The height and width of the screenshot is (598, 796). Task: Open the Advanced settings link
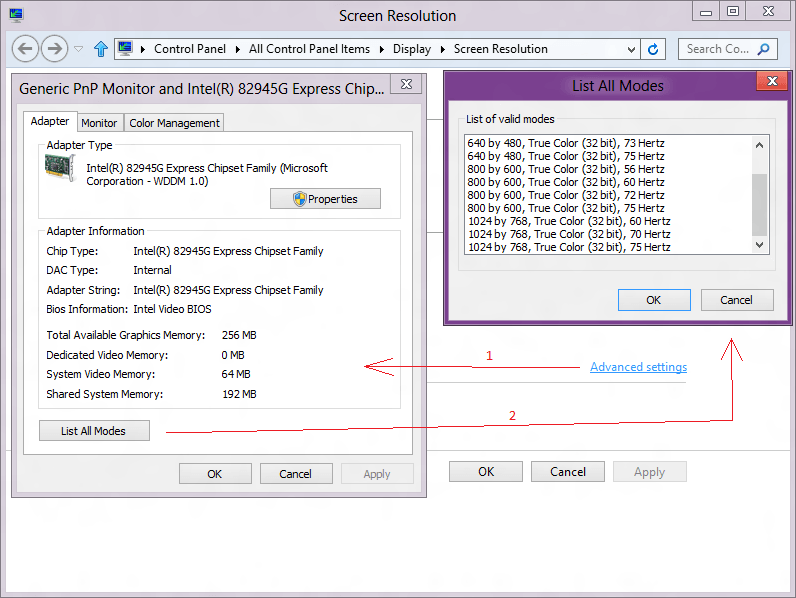[x=638, y=367]
